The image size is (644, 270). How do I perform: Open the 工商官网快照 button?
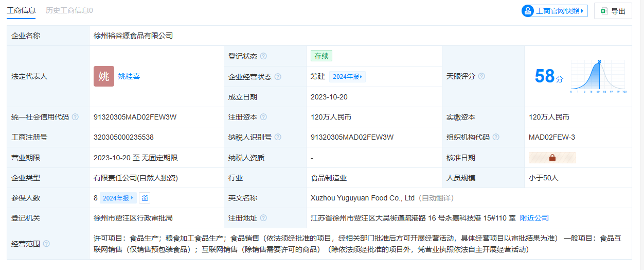pyautogui.click(x=554, y=11)
